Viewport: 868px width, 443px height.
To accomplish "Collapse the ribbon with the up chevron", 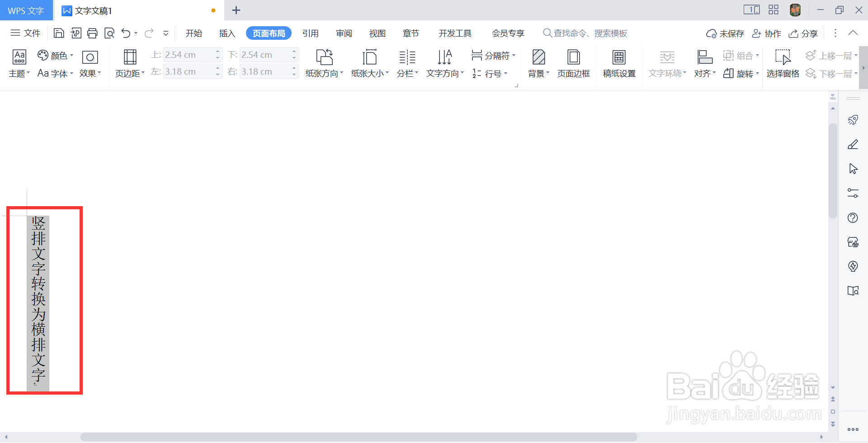I will (853, 33).
